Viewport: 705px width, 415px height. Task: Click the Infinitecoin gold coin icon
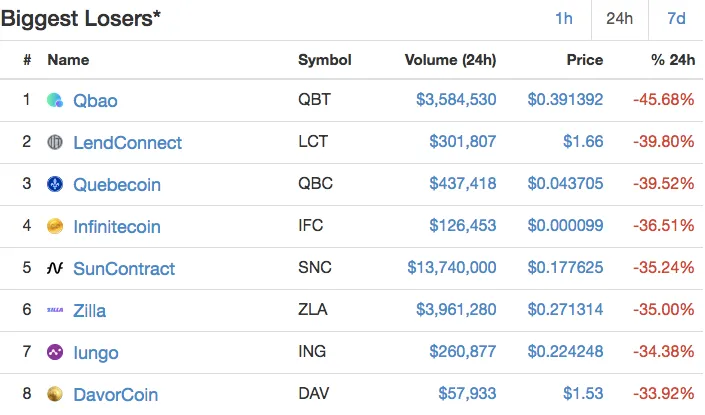pyautogui.click(x=55, y=226)
